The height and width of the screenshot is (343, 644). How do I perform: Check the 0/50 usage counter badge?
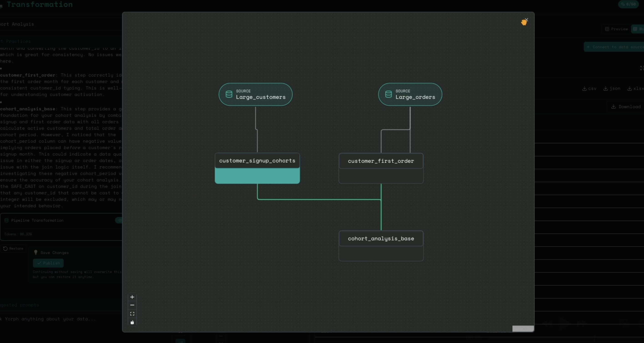[x=629, y=4]
